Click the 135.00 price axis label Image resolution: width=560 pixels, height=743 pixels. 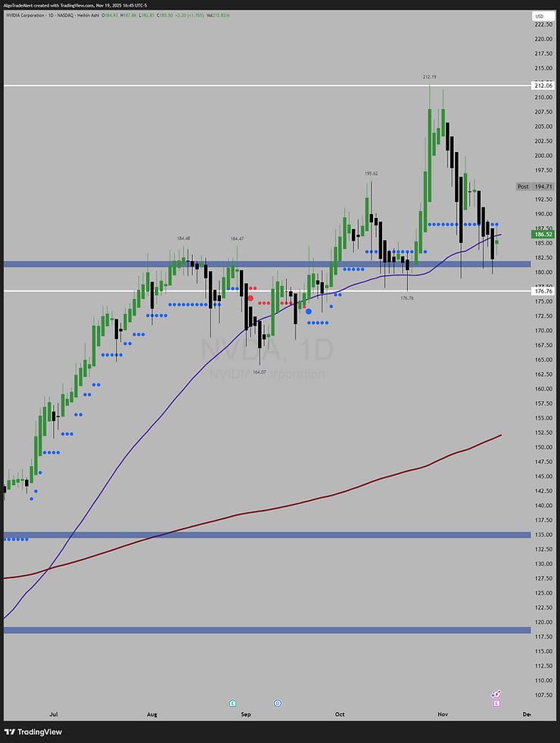[x=543, y=534]
